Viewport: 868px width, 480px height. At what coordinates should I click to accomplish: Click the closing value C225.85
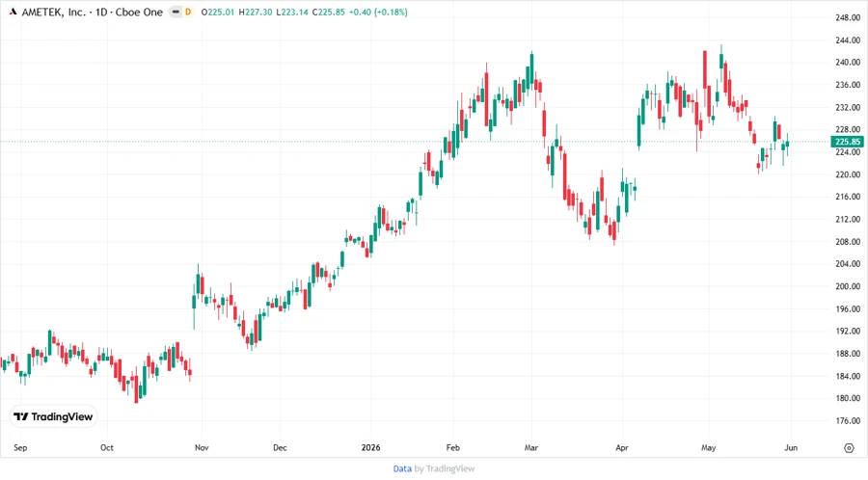pyautogui.click(x=328, y=13)
